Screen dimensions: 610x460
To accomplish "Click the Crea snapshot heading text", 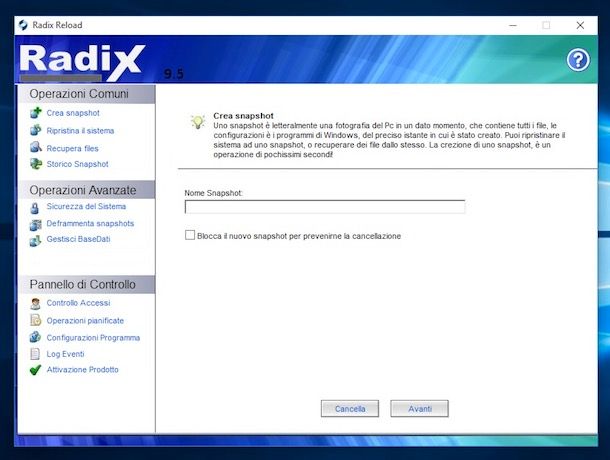I will (244, 116).
